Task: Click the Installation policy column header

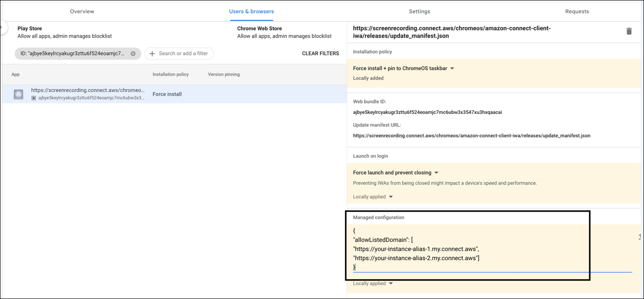Action: coord(170,75)
